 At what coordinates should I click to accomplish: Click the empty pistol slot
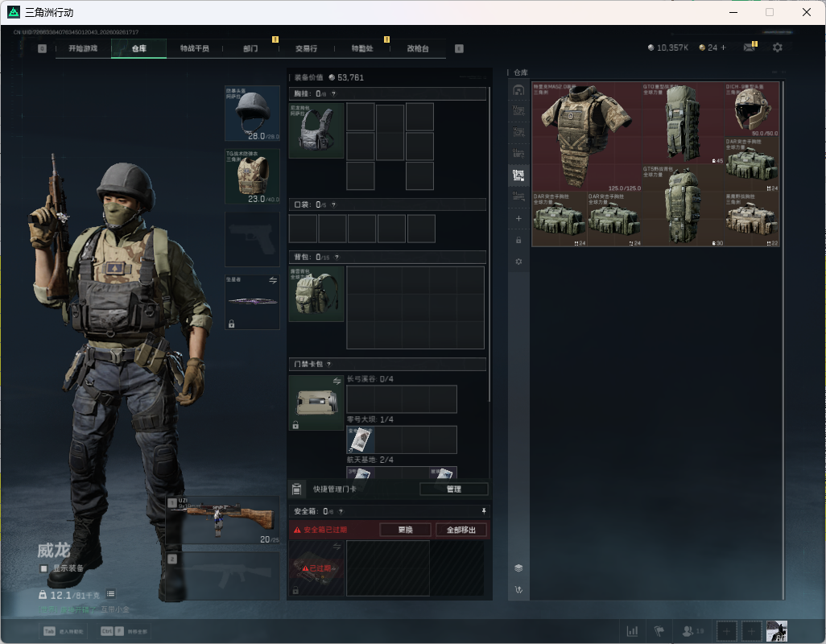click(x=252, y=240)
